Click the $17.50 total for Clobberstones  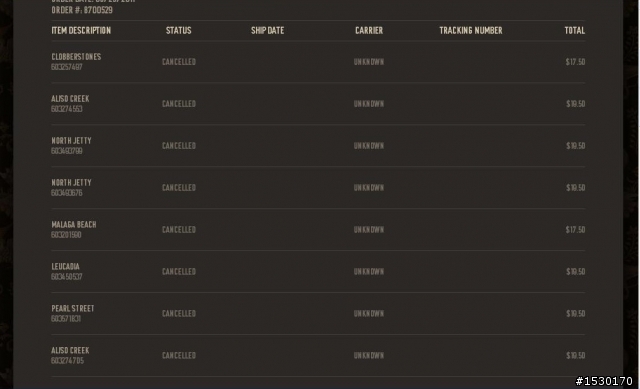click(x=575, y=62)
